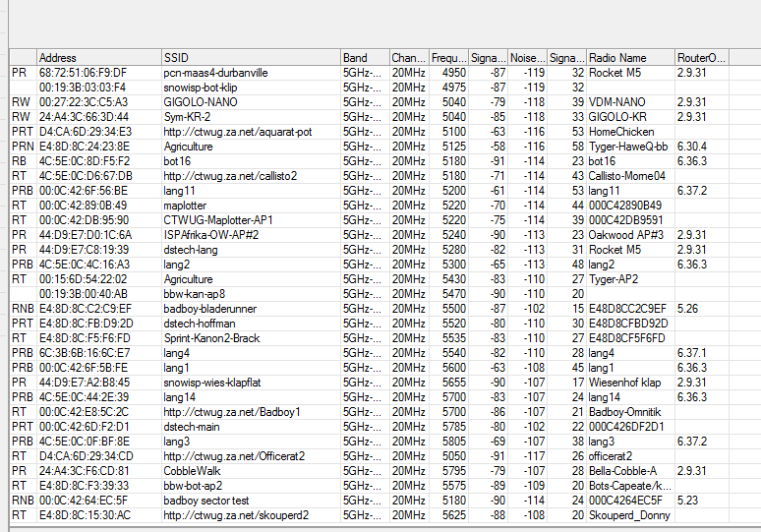Click the Skouperd_Donny radio name
Viewport: 761px width, 532px height.
tap(627, 515)
